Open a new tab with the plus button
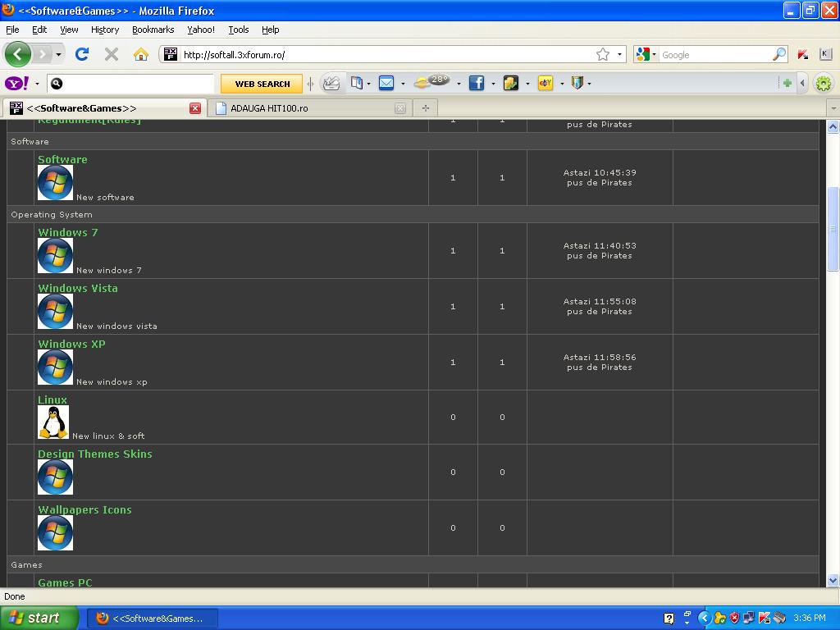840x630 pixels. pyautogui.click(x=426, y=108)
